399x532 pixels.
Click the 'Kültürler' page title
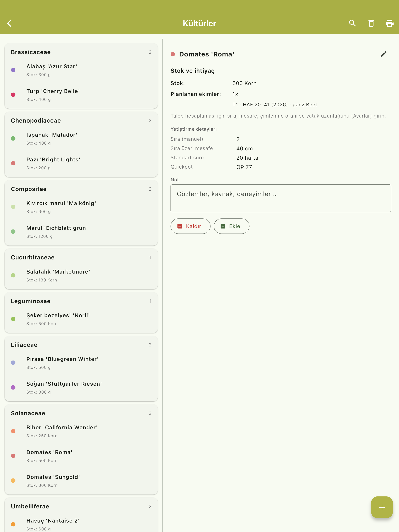(x=199, y=23)
